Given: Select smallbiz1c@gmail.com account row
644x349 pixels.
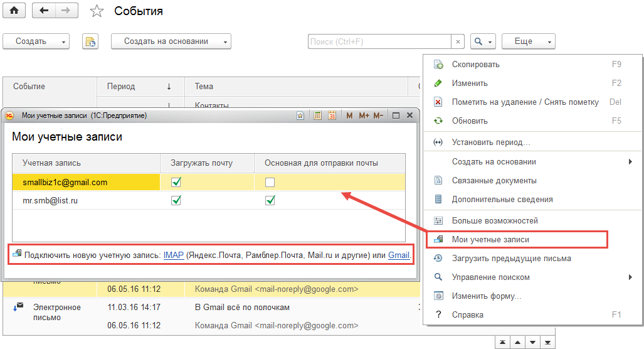Looking at the screenshot, I should (209, 182).
